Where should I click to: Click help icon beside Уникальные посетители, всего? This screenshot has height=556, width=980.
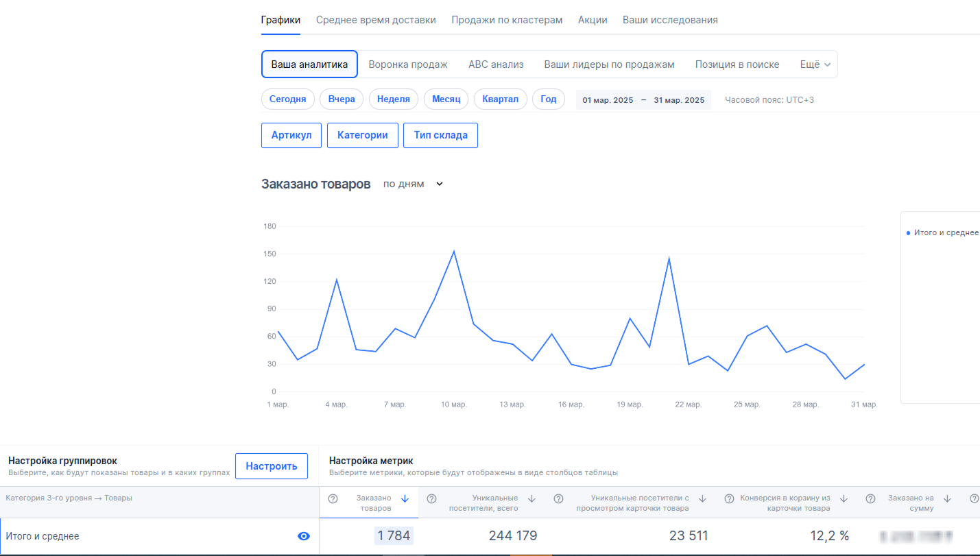432,499
